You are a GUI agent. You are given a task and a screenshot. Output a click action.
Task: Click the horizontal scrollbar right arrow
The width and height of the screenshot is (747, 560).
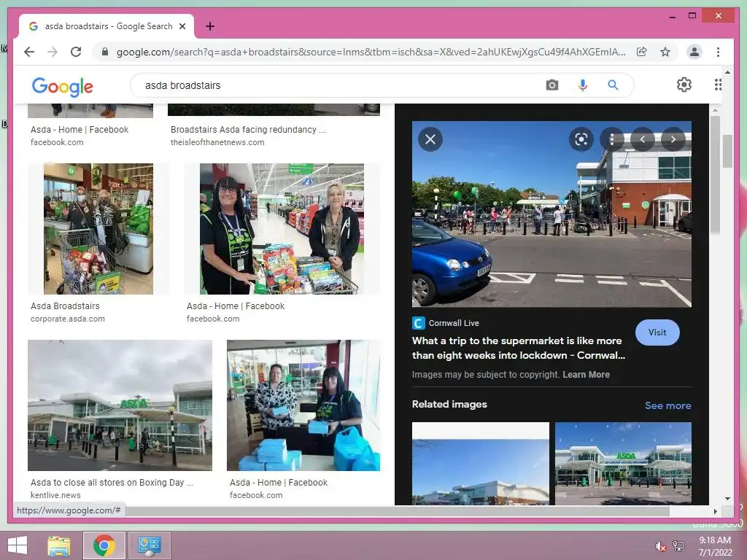pos(715,511)
